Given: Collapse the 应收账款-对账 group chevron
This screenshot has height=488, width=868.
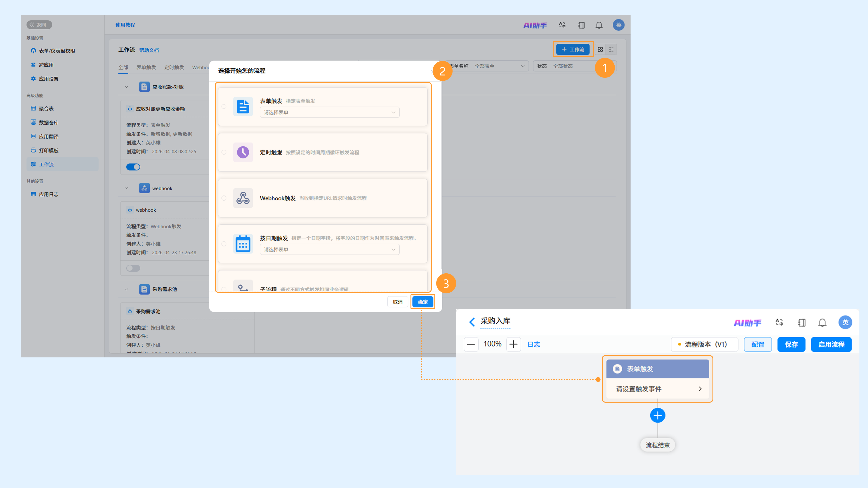Looking at the screenshot, I should coord(126,87).
